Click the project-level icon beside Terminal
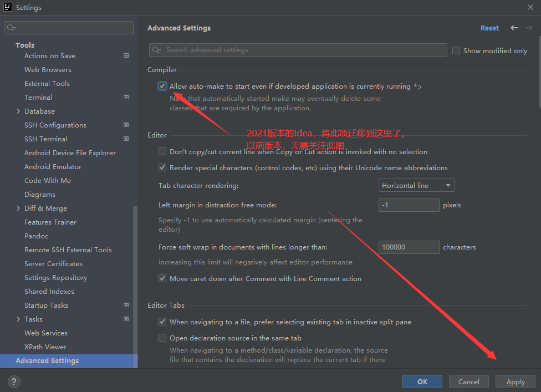Viewport: 541px width, 392px height. (x=126, y=98)
